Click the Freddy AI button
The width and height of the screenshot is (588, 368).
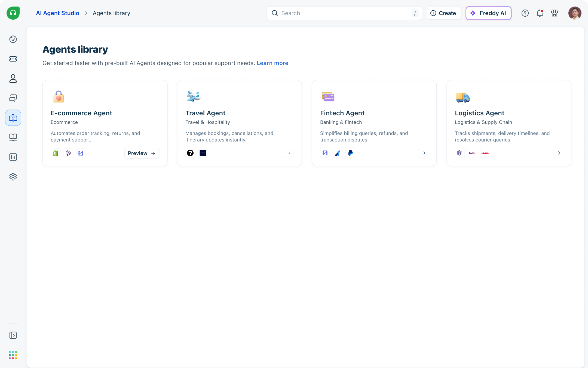pos(488,13)
